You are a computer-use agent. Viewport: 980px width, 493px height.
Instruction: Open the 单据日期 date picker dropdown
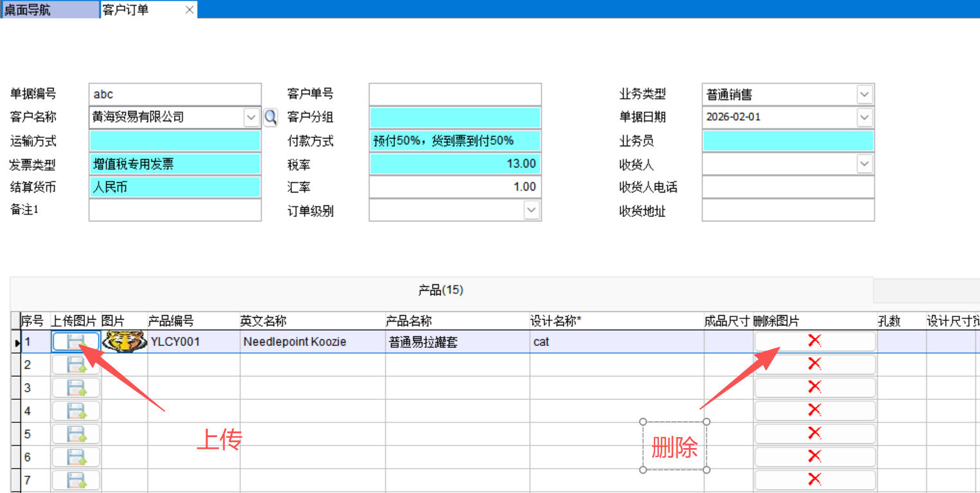tap(864, 117)
